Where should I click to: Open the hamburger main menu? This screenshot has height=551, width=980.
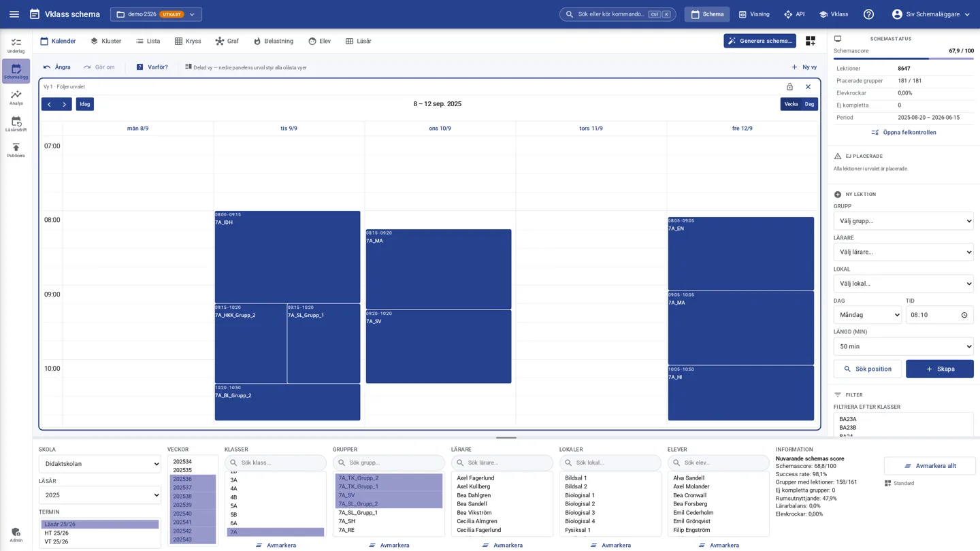[14, 14]
